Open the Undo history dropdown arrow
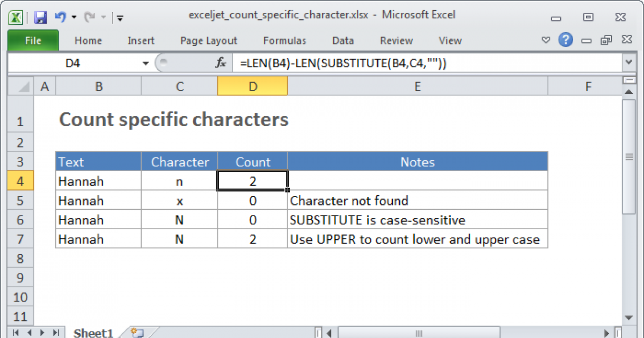This screenshot has height=338, width=644. coord(73,17)
